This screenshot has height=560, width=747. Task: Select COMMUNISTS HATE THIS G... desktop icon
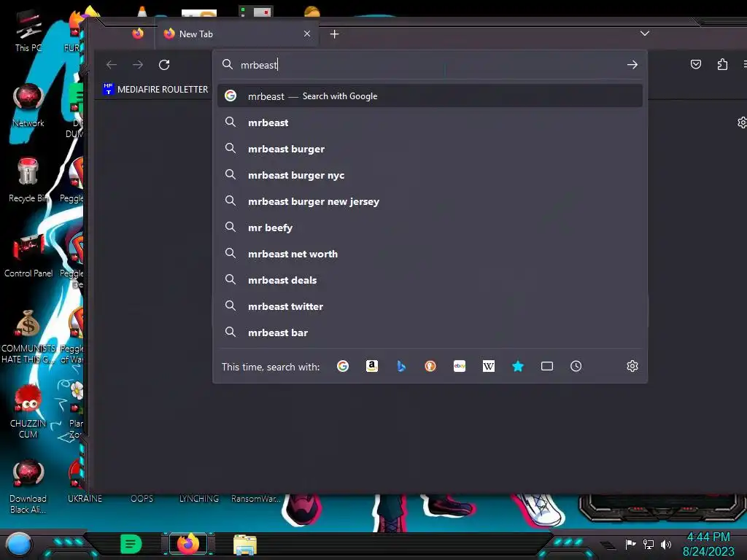coord(28,337)
